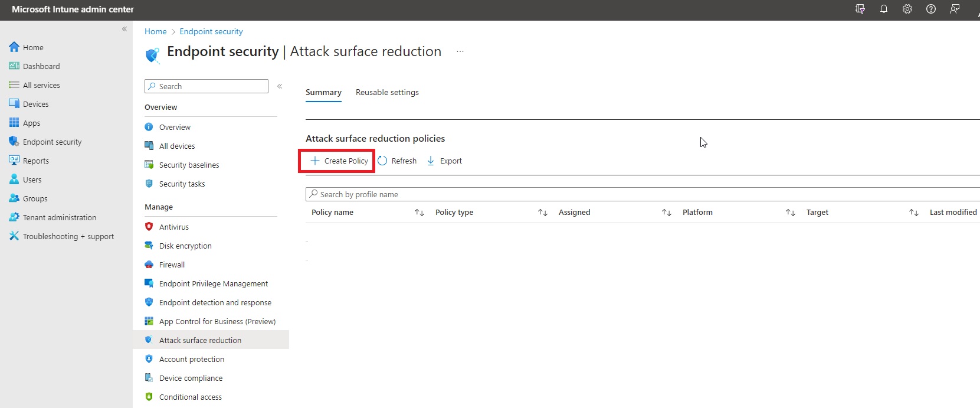Click the Users icon in left navigation

click(14, 179)
